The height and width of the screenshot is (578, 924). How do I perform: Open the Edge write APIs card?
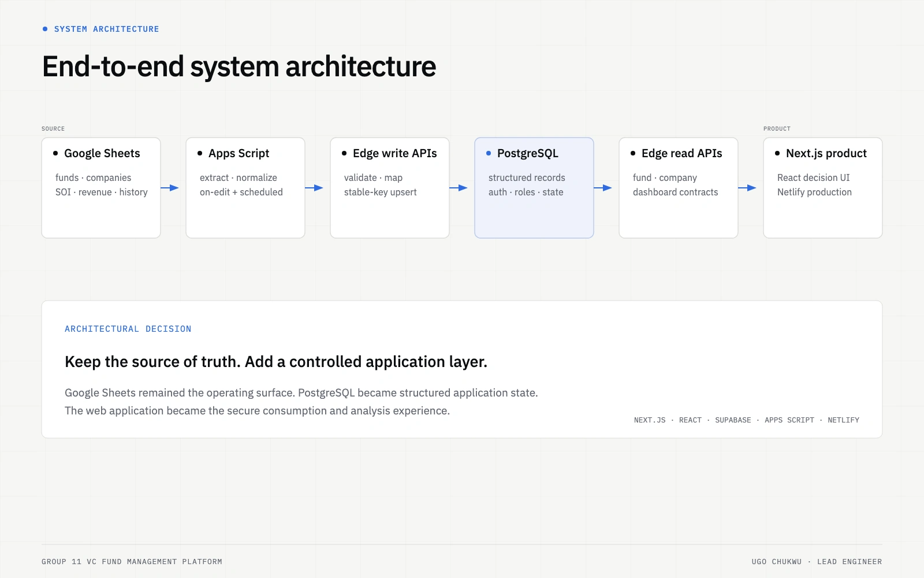[390, 188]
